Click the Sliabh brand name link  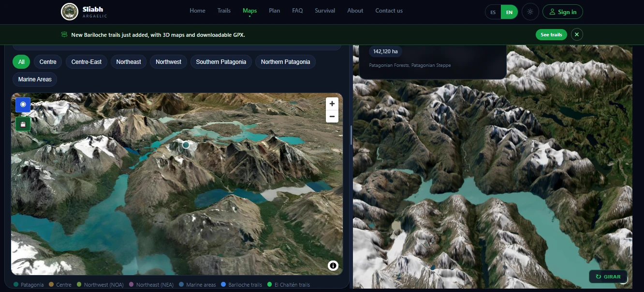coord(93,9)
